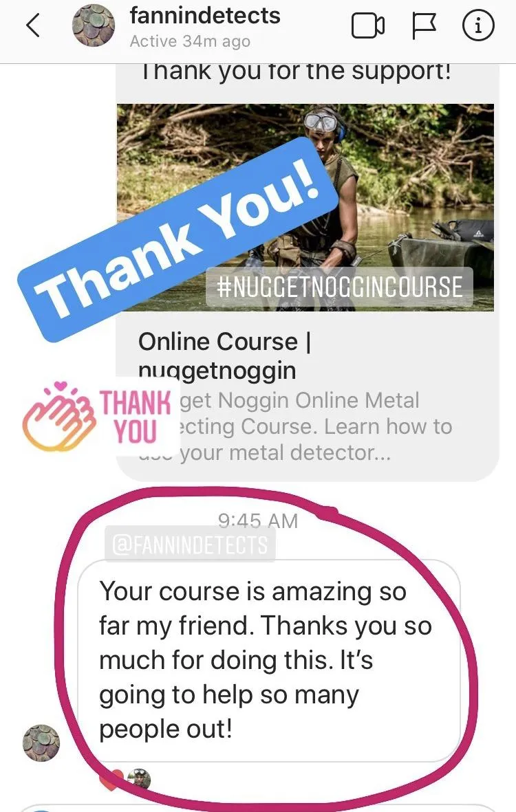Tap the fannindetects username in header

[205, 16]
